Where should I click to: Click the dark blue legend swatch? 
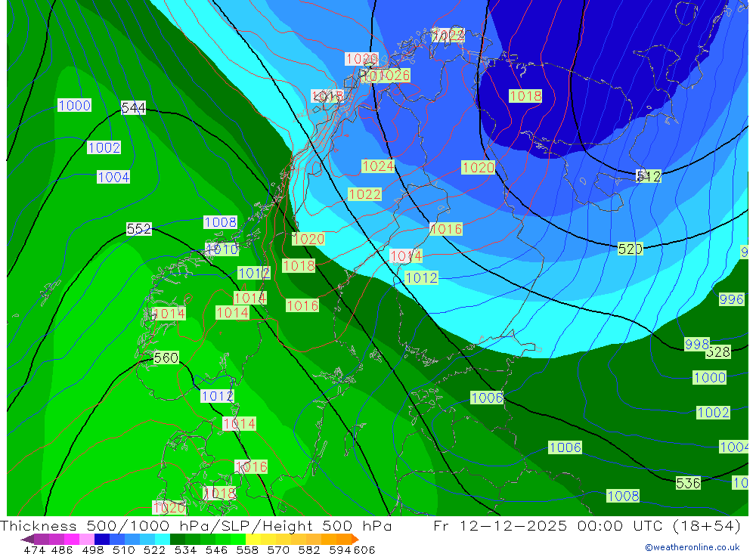click(x=102, y=539)
